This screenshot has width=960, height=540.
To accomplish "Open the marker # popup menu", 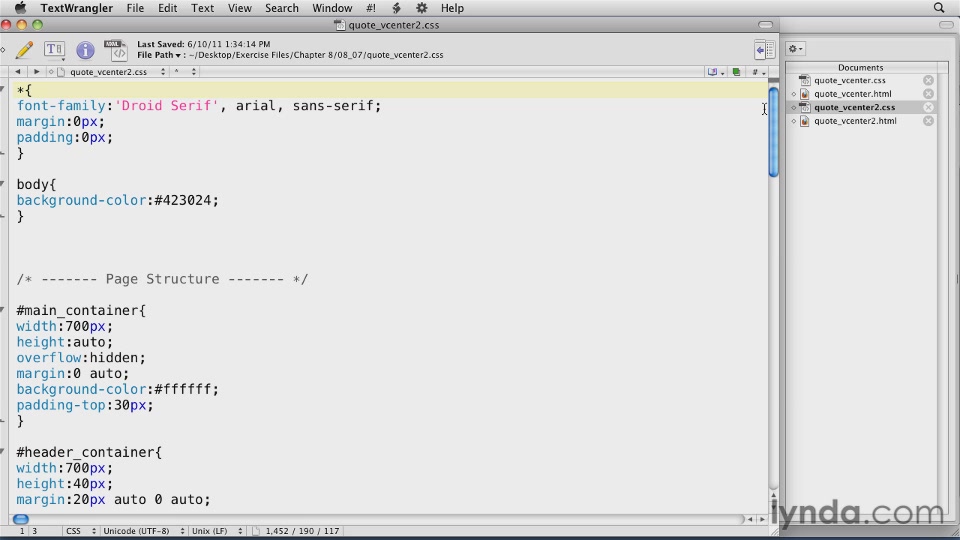I will point(759,72).
